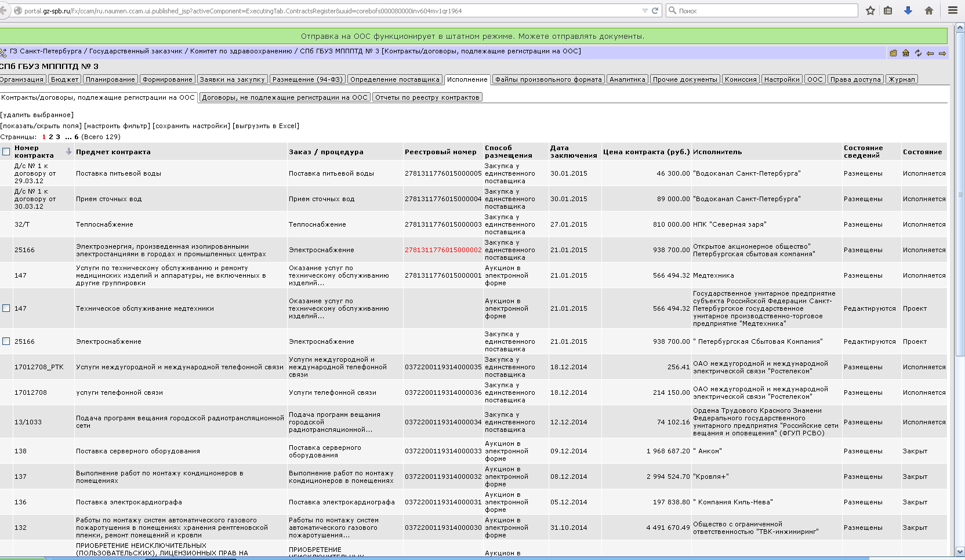Click the bookmark star icon
965x560 pixels.
click(x=870, y=10)
